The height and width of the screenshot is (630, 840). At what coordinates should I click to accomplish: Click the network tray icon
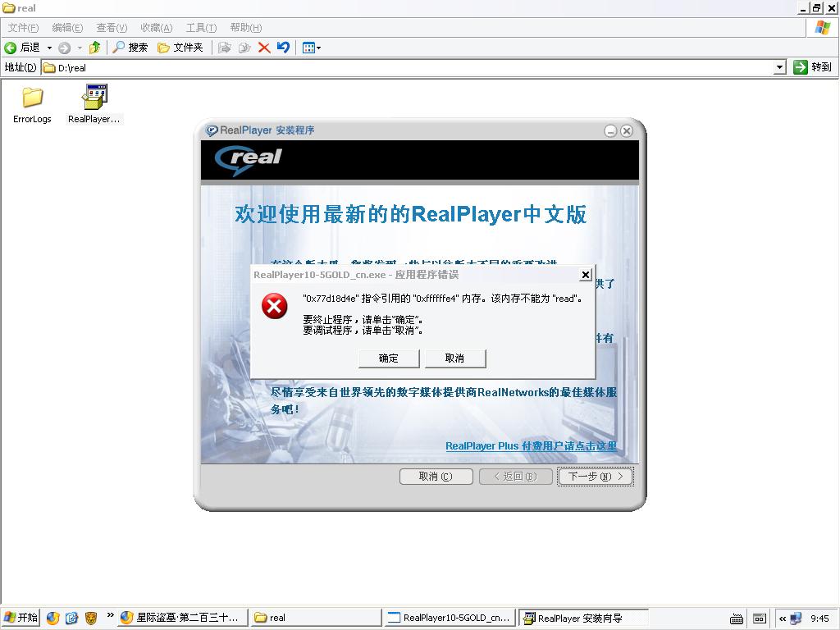[x=796, y=619]
